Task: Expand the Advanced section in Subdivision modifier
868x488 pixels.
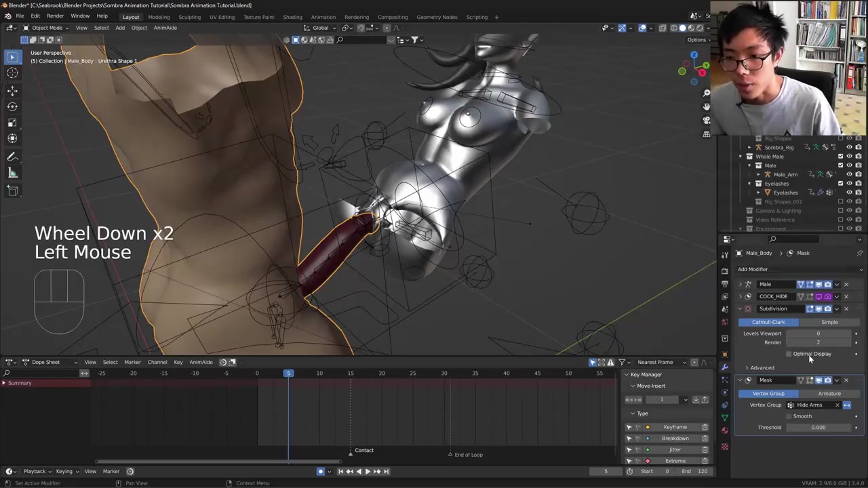Action: [762, 368]
